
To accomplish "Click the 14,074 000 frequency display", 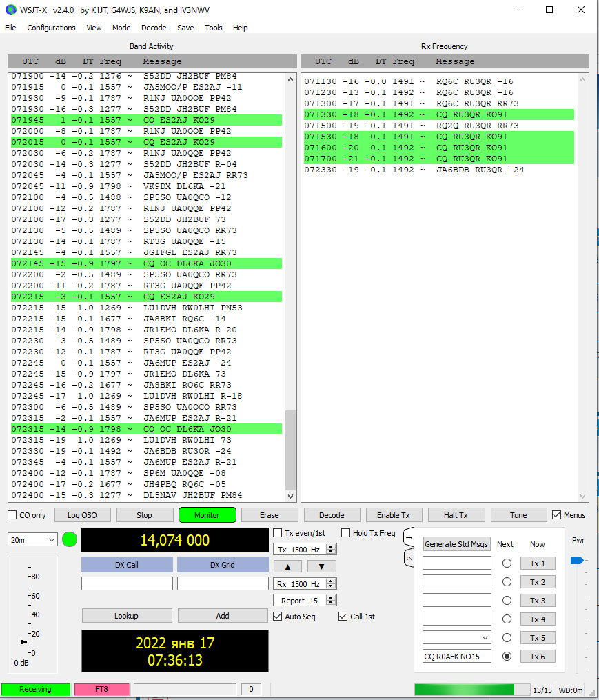I will 175,540.
